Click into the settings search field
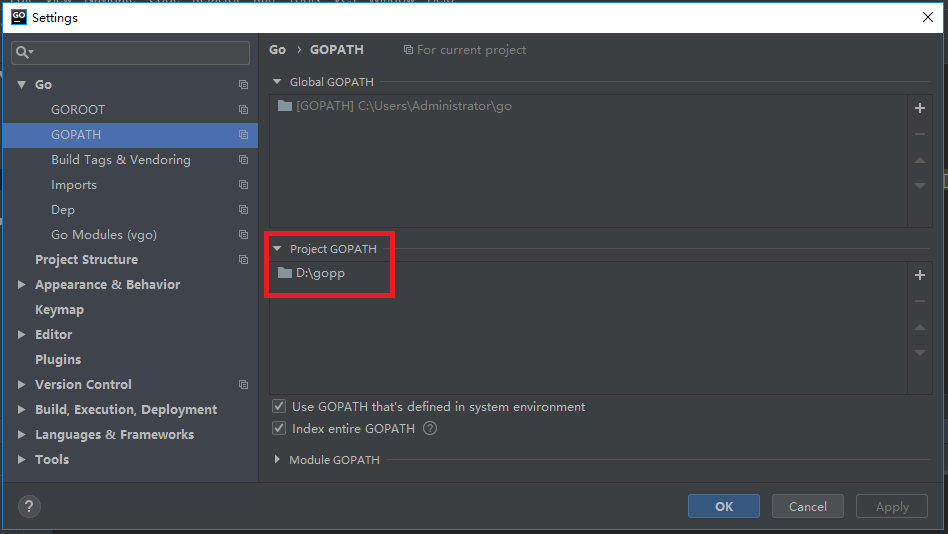Viewport: 948px width, 534px height. [140, 52]
